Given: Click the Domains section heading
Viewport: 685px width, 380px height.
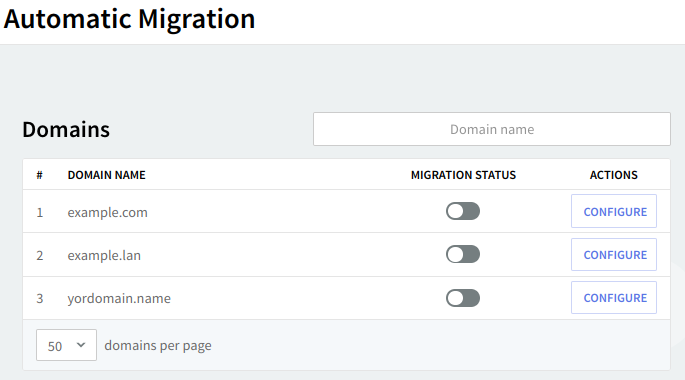Looking at the screenshot, I should coord(66,130).
